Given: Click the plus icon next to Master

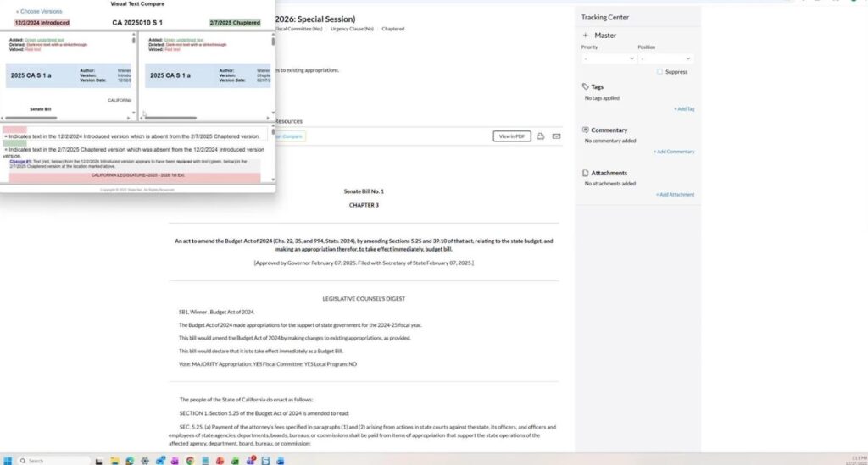Looking at the screenshot, I should click(585, 36).
